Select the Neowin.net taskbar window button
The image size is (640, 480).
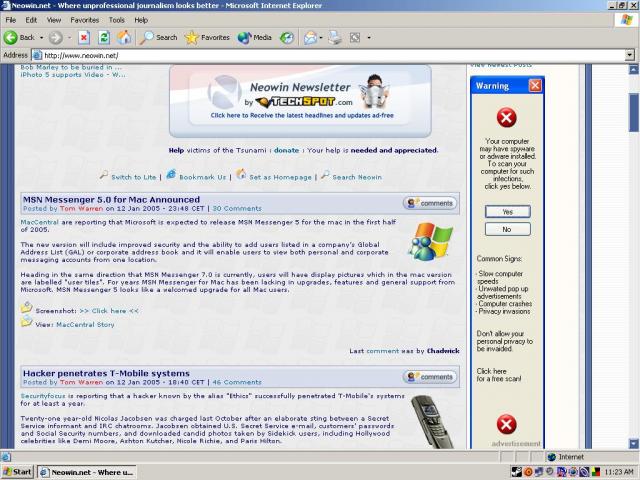pos(87,472)
